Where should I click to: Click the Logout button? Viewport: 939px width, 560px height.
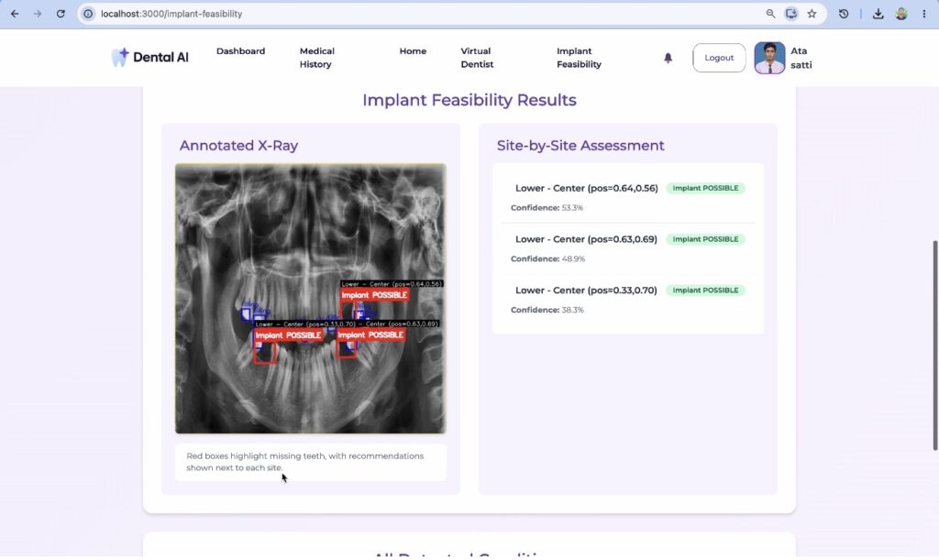pos(719,58)
